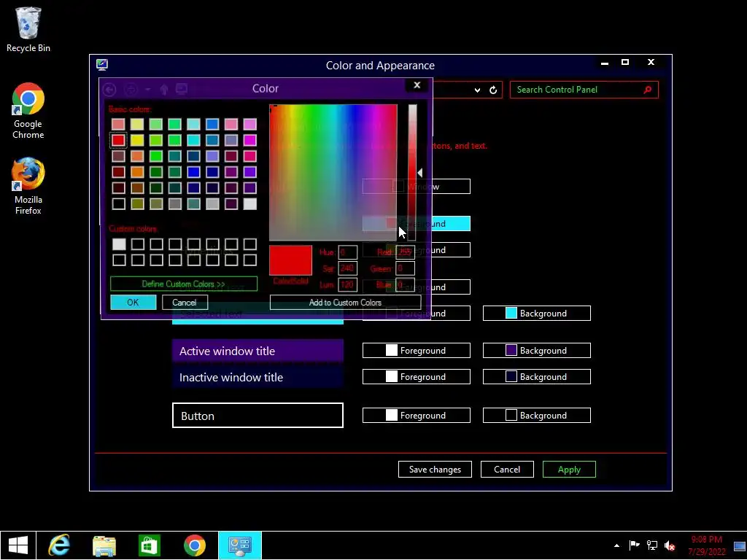
Task: Select the white Custom colors swatch
Action: [x=119, y=244]
